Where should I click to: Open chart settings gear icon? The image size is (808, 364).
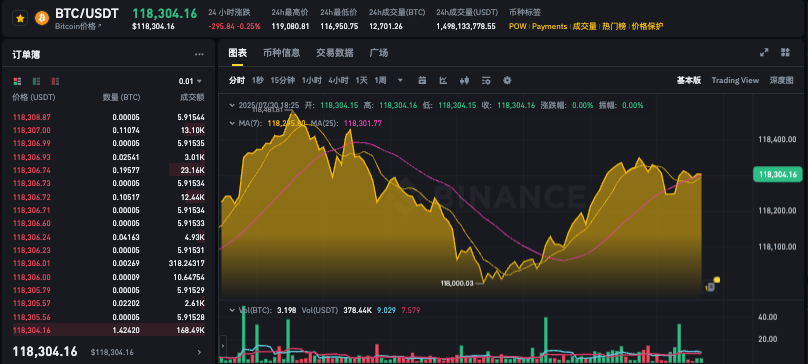point(507,80)
